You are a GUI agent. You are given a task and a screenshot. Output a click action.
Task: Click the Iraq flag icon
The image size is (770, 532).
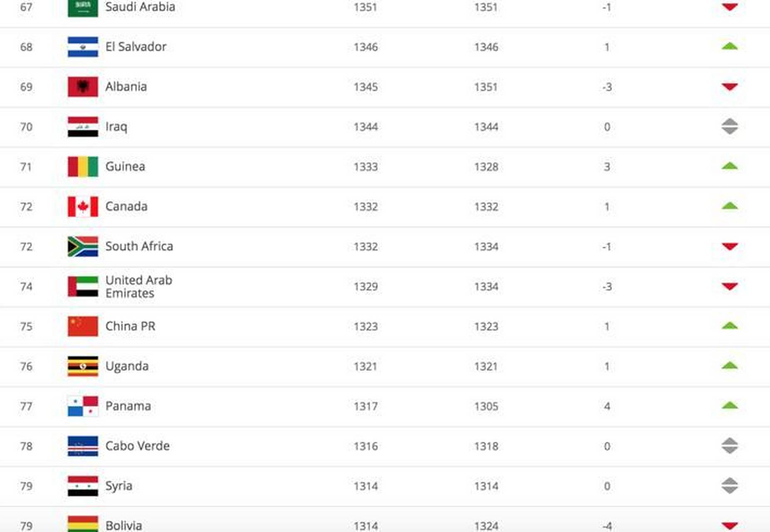coord(83,126)
